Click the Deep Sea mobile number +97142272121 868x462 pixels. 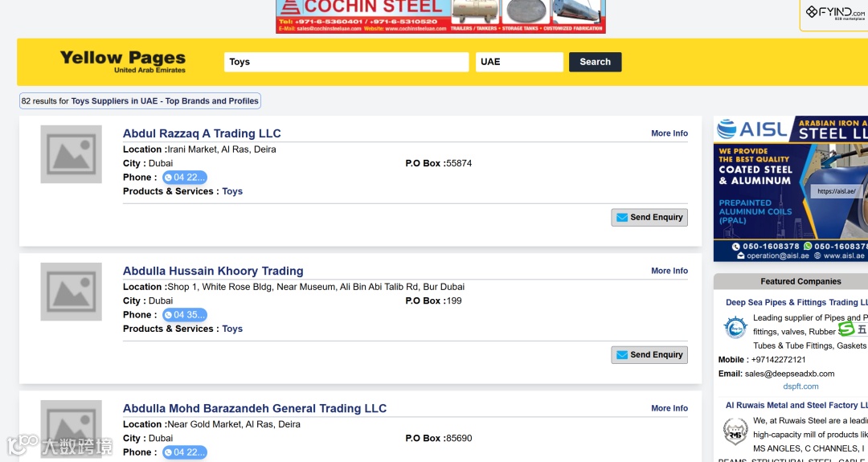point(778,360)
